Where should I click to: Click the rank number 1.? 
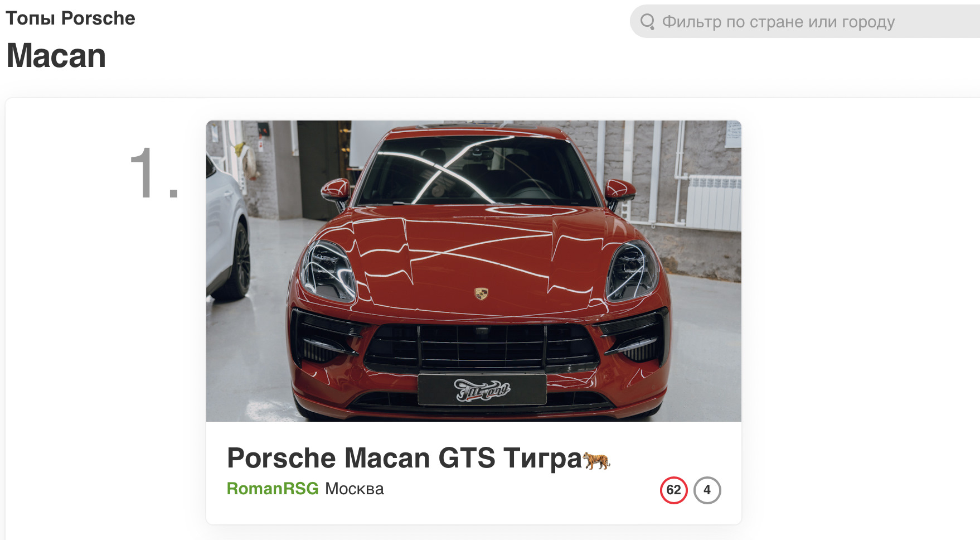[x=154, y=173]
